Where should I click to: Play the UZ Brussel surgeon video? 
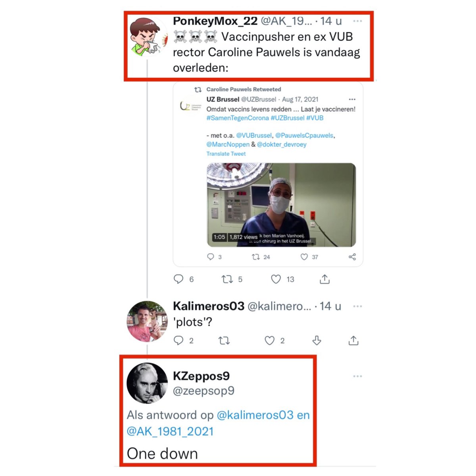(x=281, y=205)
